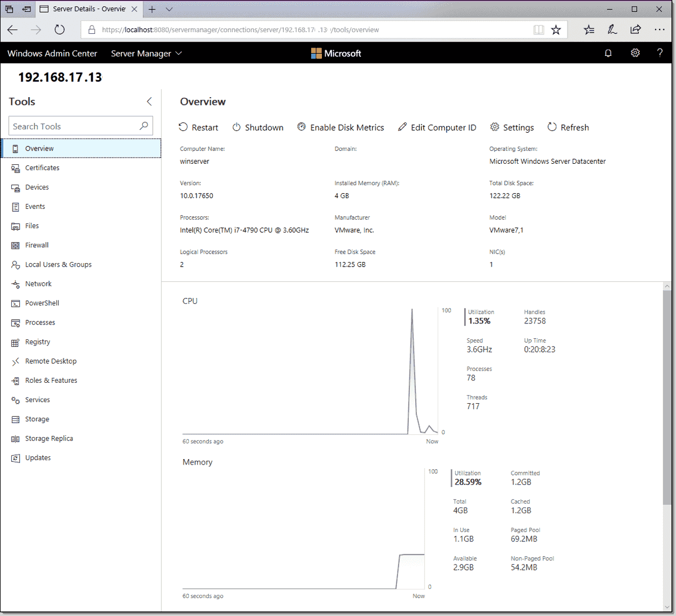676x616 pixels.
Task: Click the Roles & Features icon
Action: 15,381
